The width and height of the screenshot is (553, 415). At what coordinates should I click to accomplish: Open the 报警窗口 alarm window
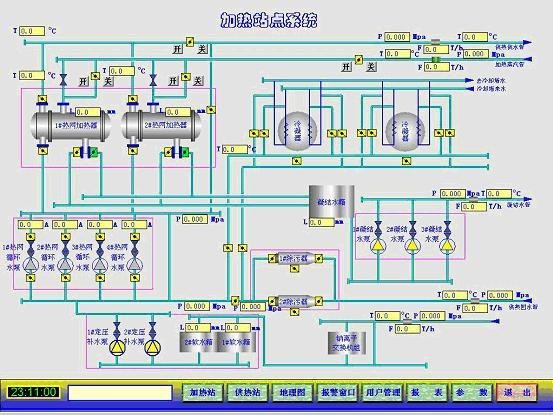pos(338,392)
